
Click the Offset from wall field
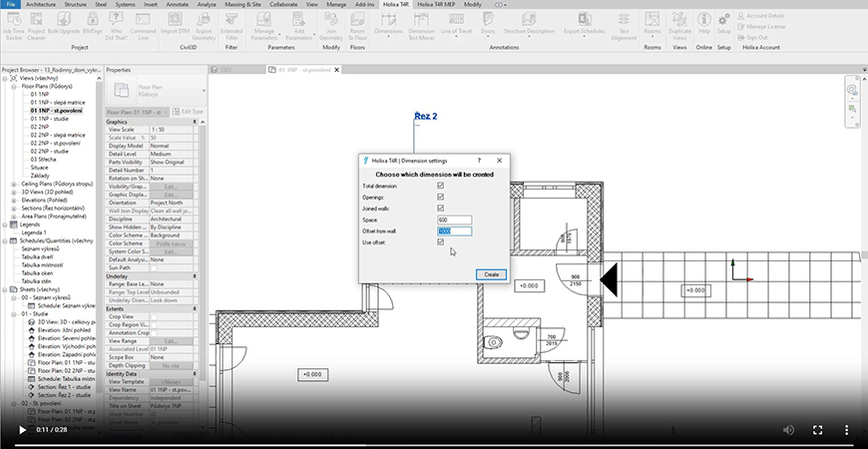[x=455, y=231]
